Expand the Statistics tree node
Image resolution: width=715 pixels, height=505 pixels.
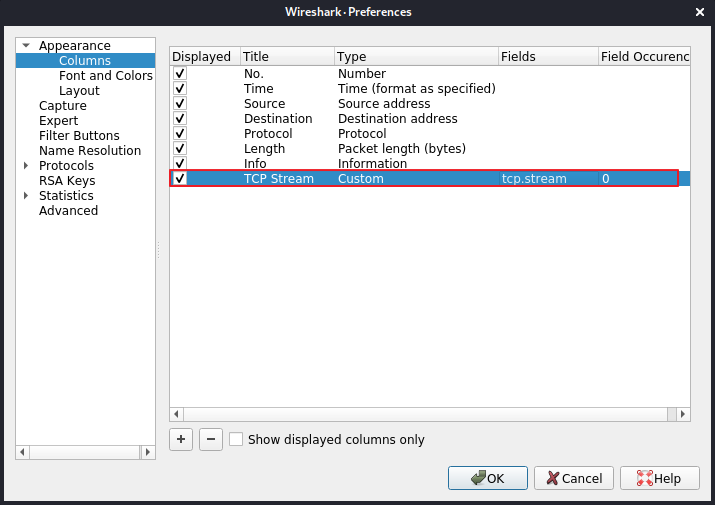coord(26,196)
